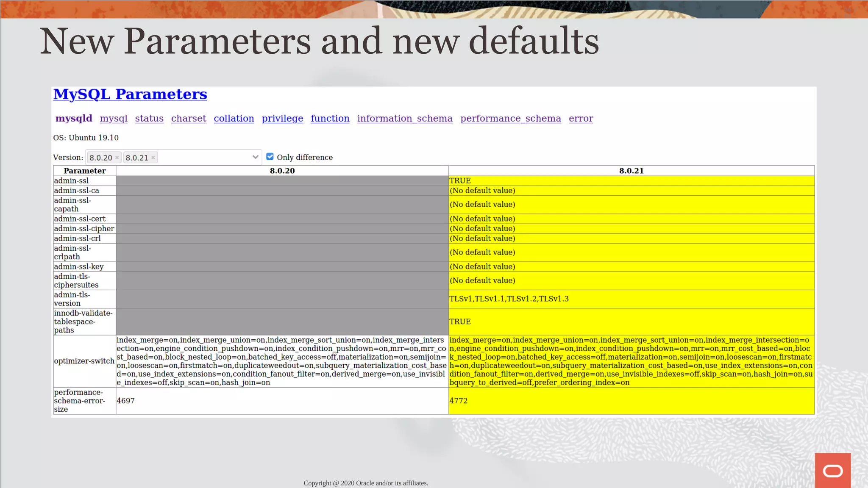
Task: Remove the 8.0.20 version tag
Action: click(117, 158)
